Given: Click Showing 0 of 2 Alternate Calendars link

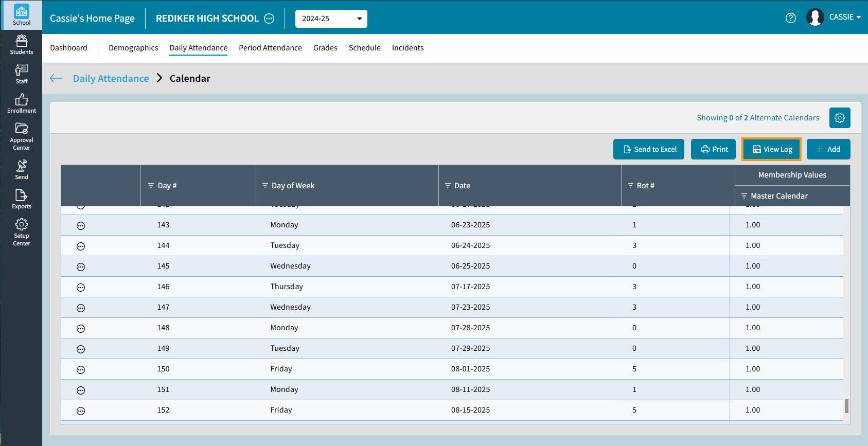Looking at the screenshot, I should [x=758, y=118].
